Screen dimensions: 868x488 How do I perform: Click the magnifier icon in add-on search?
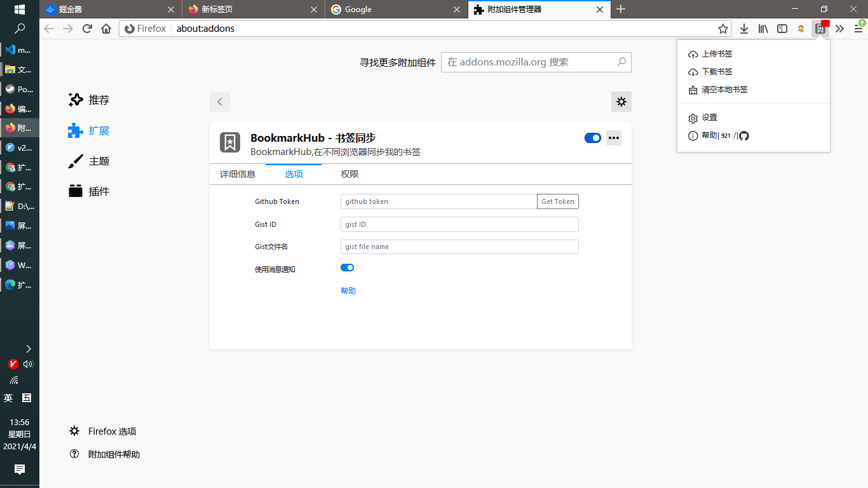coord(622,62)
